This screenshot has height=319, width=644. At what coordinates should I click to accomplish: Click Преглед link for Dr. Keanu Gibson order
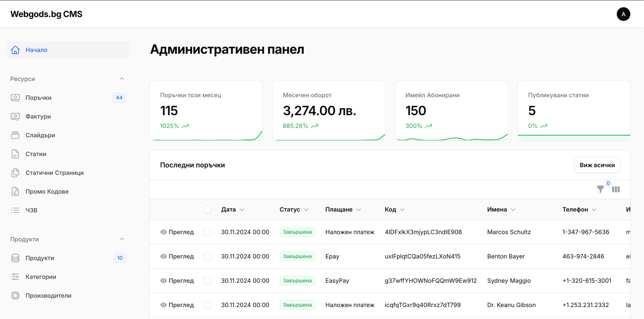point(177,305)
